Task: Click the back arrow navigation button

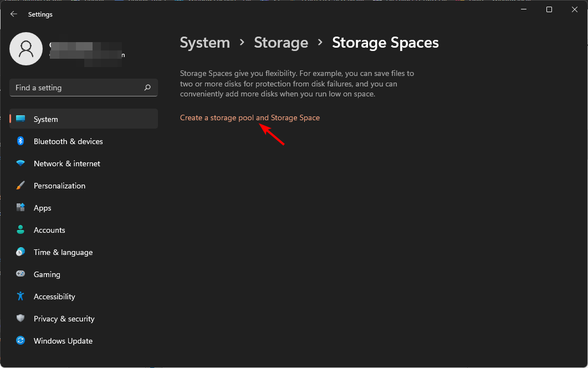Action: 13,14
